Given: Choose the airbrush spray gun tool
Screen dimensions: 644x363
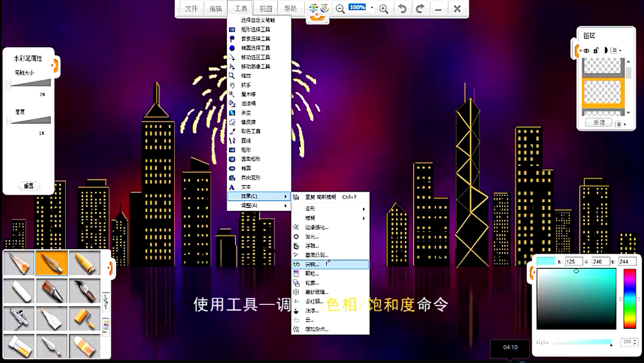Looking at the screenshot, I should 19,318.
